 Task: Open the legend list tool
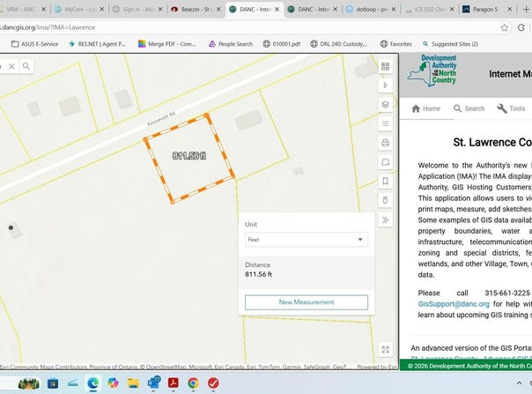385,123
